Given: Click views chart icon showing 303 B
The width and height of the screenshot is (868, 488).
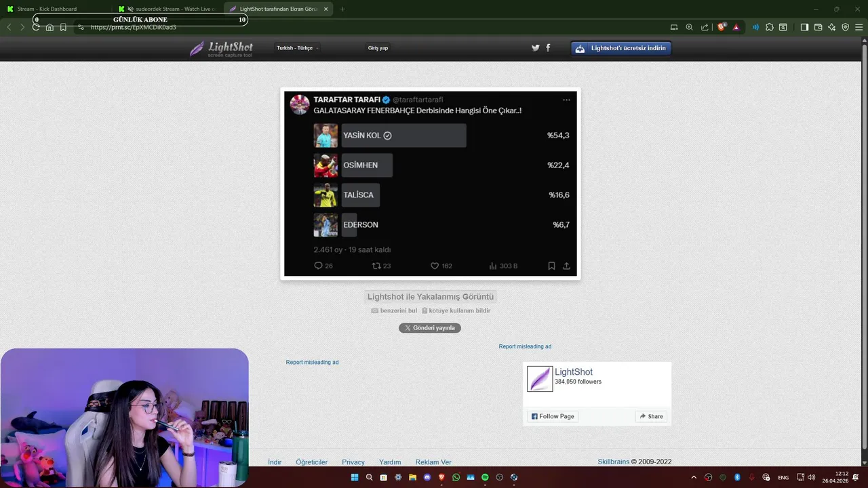Looking at the screenshot, I should tap(493, 266).
